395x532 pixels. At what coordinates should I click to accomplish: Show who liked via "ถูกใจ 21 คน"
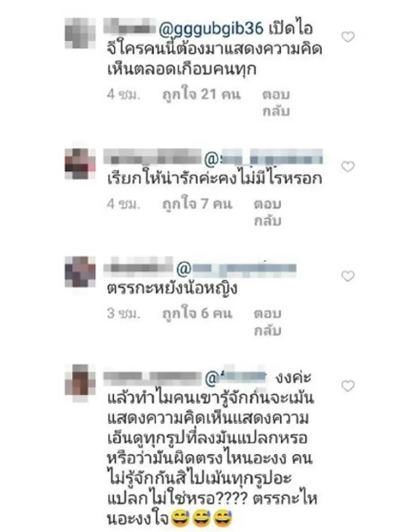(201, 95)
